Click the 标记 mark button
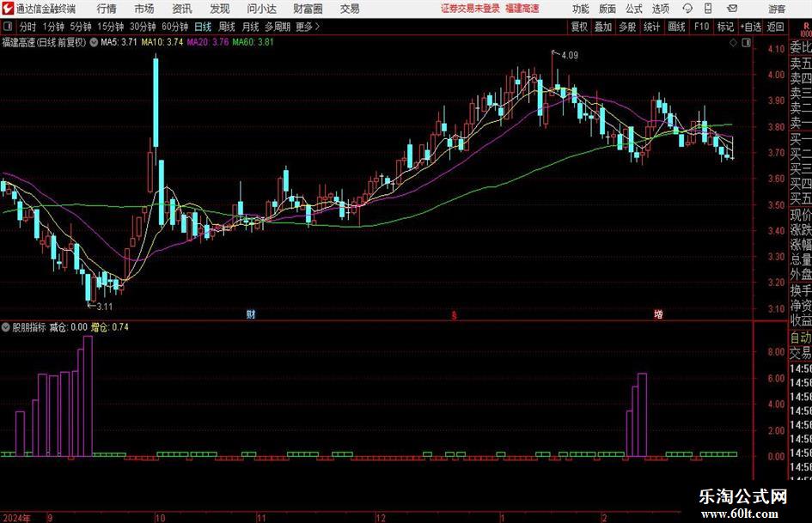This screenshot has height=523, width=812. click(x=725, y=27)
